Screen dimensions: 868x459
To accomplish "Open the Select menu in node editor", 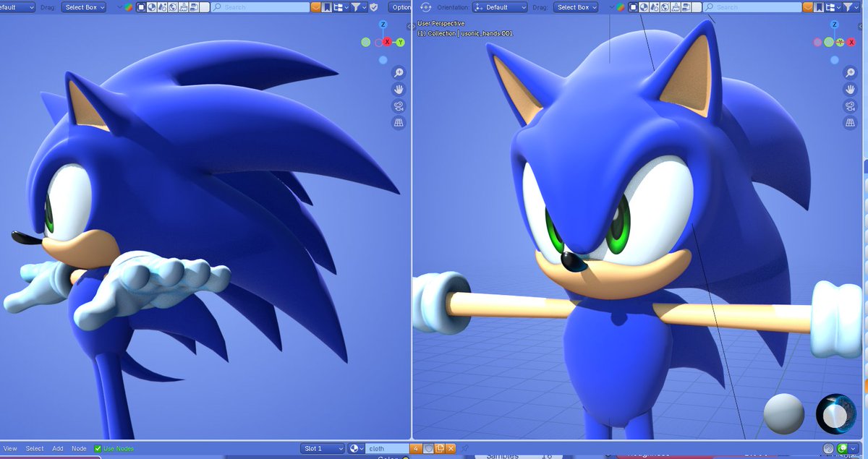I will pyautogui.click(x=35, y=449).
